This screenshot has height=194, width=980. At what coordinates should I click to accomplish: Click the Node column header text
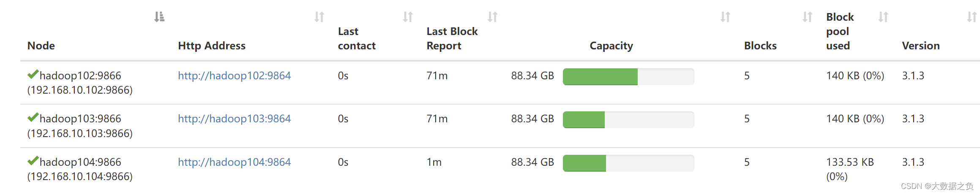coord(41,46)
